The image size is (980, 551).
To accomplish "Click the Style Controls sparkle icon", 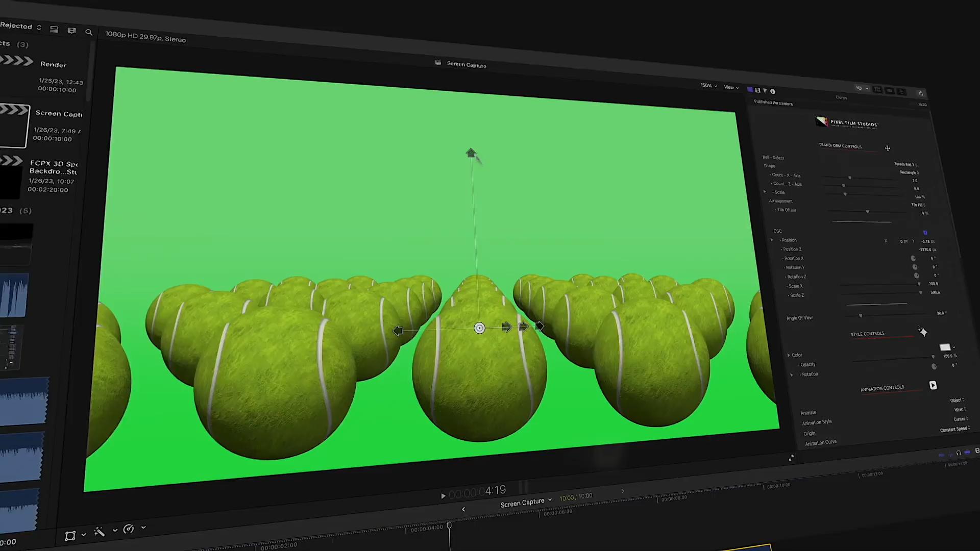I will pyautogui.click(x=923, y=332).
